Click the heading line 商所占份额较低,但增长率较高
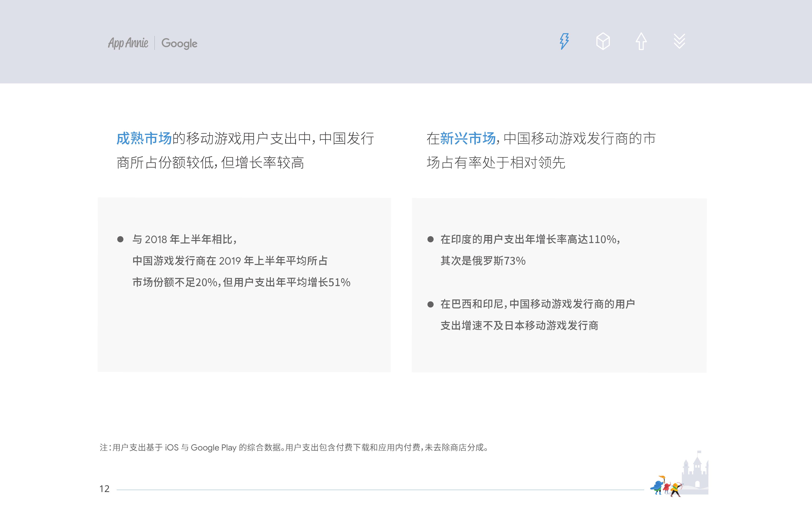The image size is (812, 519). (x=210, y=163)
